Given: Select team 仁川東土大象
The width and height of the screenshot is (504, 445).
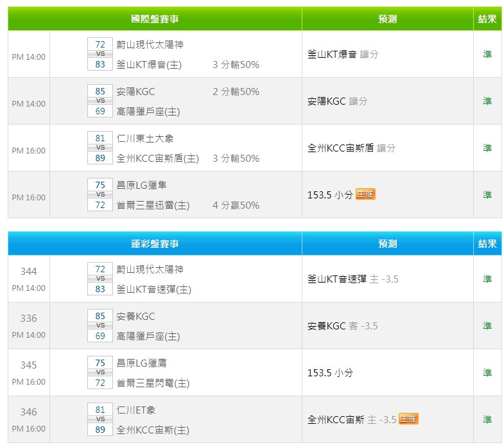Looking at the screenshot, I should [x=145, y=139].
